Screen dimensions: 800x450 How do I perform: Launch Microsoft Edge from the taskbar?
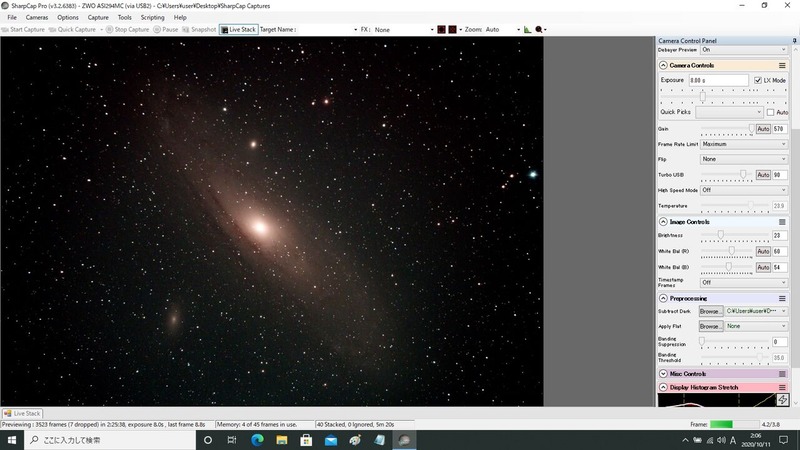tap(257, 440)
